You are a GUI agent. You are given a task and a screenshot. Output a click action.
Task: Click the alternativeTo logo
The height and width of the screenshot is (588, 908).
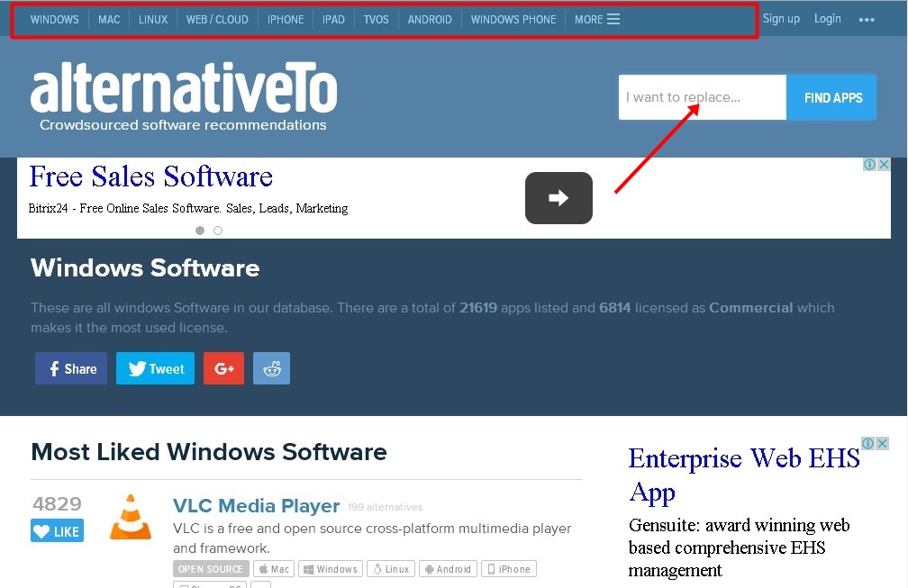point(184,88)
